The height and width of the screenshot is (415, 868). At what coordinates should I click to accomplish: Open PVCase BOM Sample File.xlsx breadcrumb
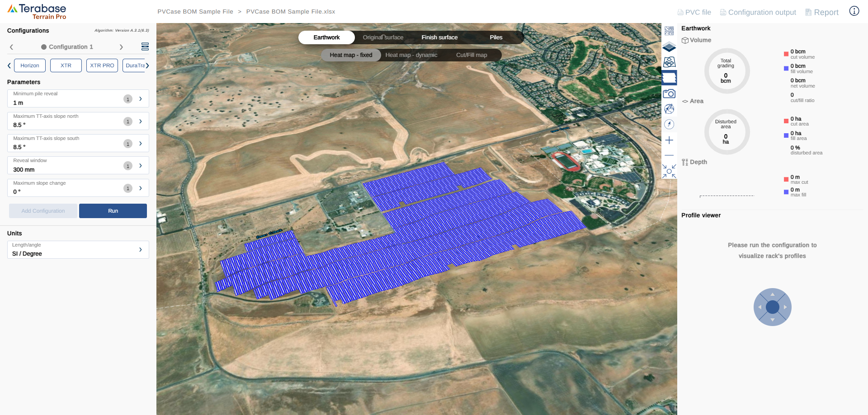click(291, 12)
